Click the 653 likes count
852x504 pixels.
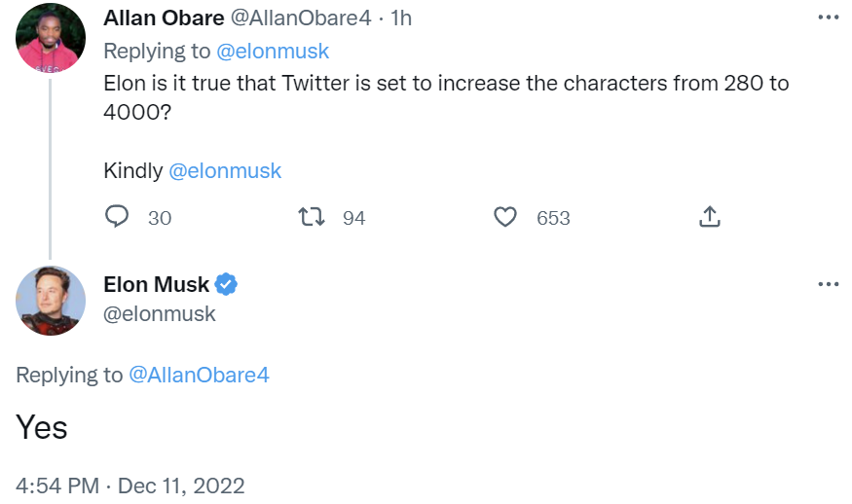click(553, 218)
